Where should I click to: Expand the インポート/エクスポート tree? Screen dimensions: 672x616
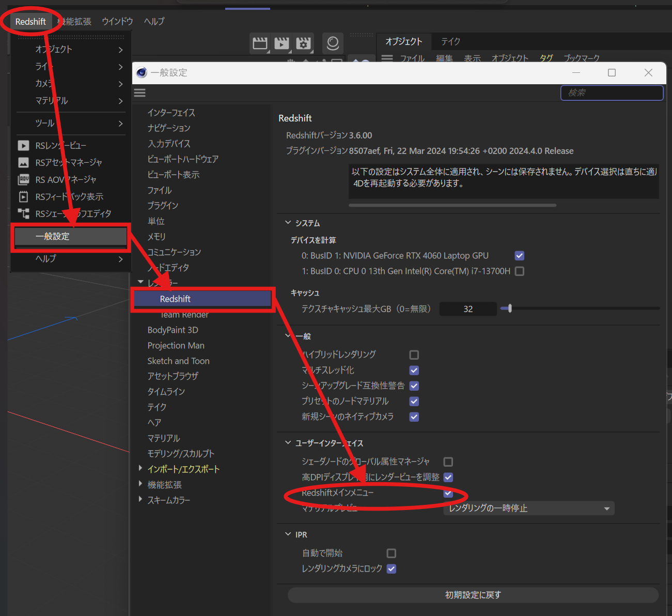(140, 469)
